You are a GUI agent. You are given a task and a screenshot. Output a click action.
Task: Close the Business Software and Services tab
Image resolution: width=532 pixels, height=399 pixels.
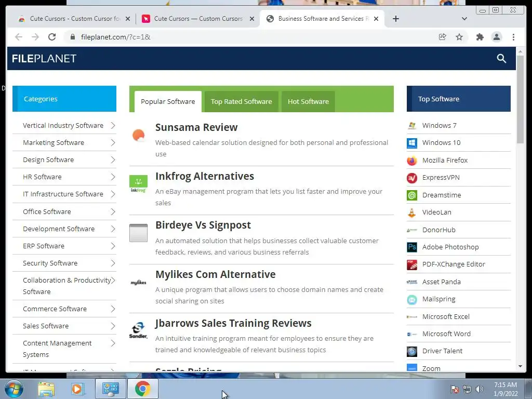[x=376, y=19]
